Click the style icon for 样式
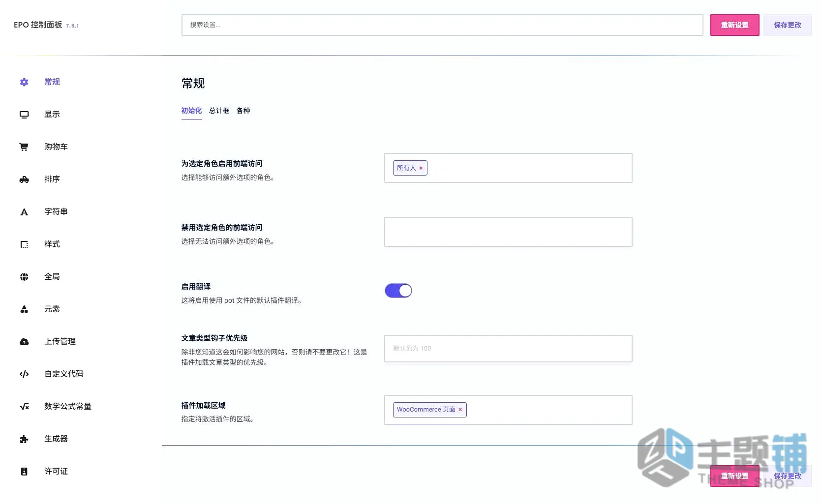The height and width of the screenshot is (504, 821). (24, 244)
